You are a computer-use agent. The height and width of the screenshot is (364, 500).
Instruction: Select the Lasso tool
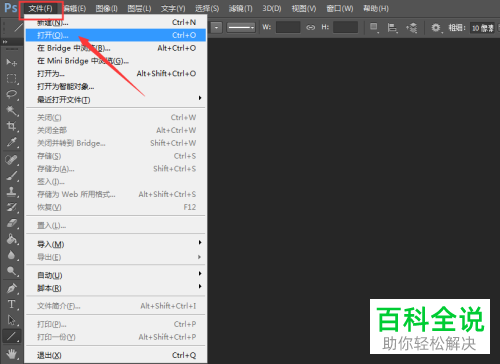[x=12, y=94]
